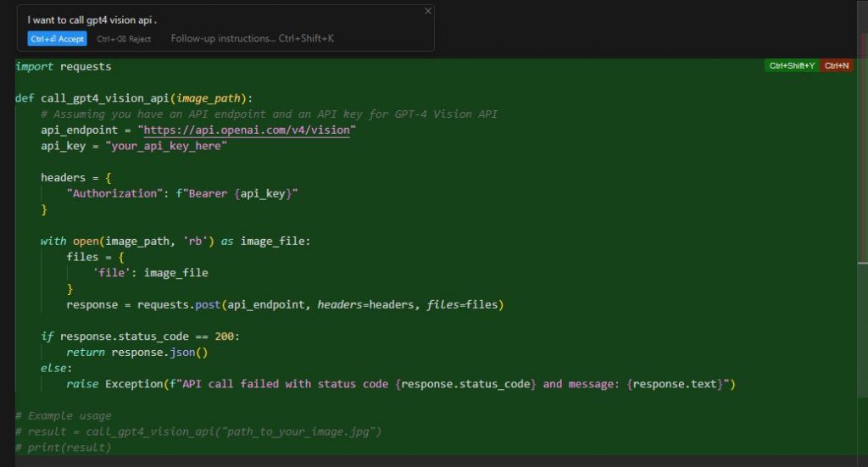868x467 pixels.
Task: Click the '# Example usage' comment
Action: (x=63, y=415)
